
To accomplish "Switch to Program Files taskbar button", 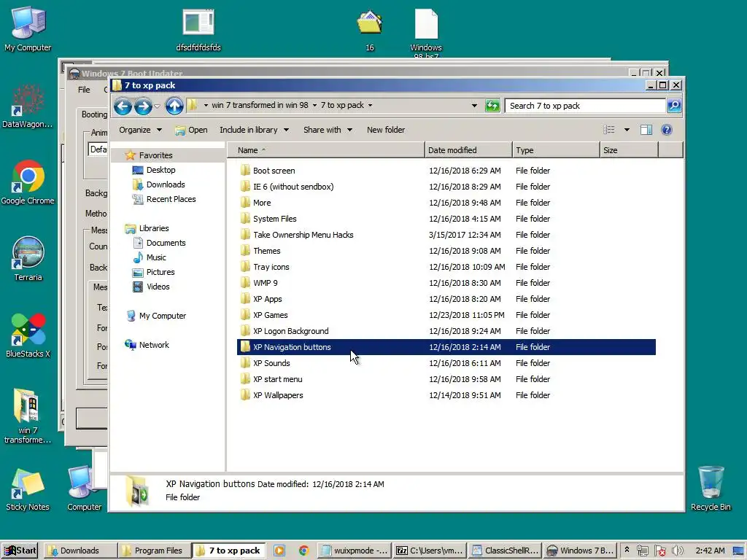I will pyautogui.click(x=155, y=551).
